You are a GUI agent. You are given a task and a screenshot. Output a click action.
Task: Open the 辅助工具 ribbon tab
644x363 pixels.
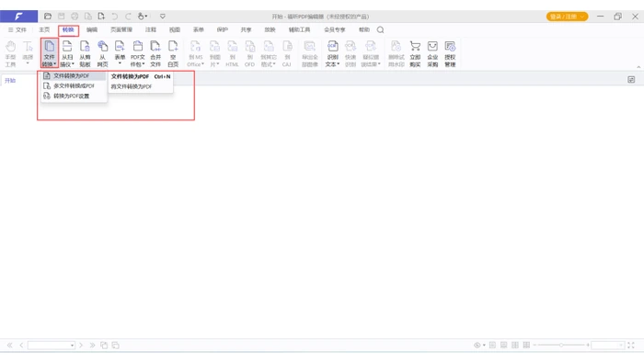299,30
